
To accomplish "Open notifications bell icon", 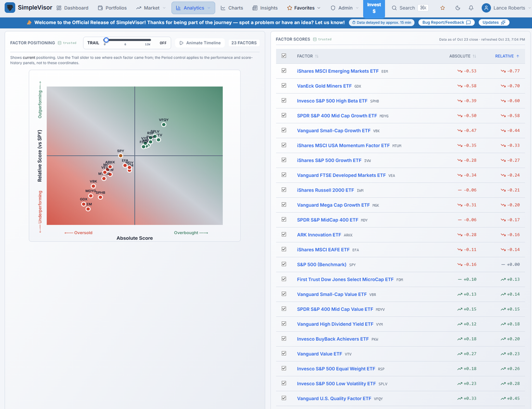I will [471, 8].
